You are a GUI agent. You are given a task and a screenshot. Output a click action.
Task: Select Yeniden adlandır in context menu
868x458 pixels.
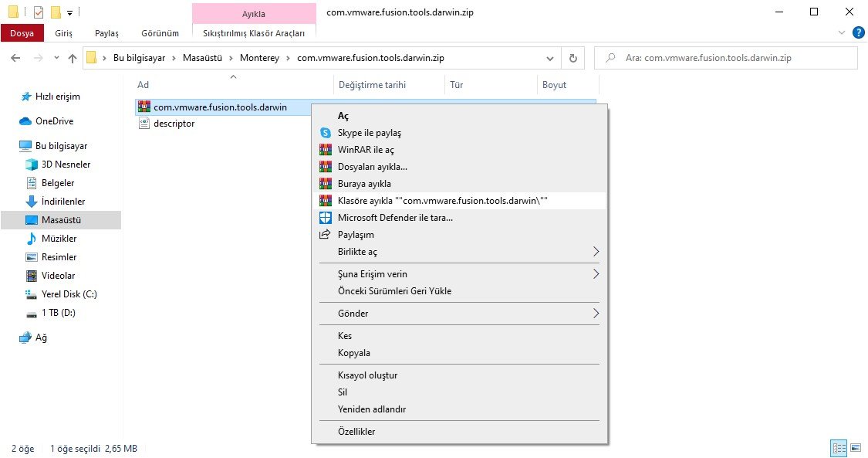click(x=460, y=409)
